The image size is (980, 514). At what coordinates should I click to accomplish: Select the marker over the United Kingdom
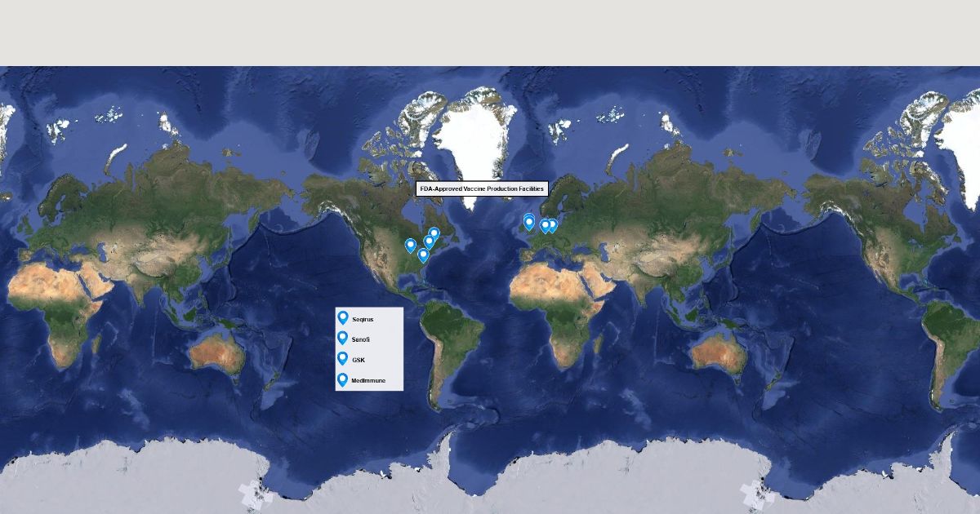(x=529, y=222)
